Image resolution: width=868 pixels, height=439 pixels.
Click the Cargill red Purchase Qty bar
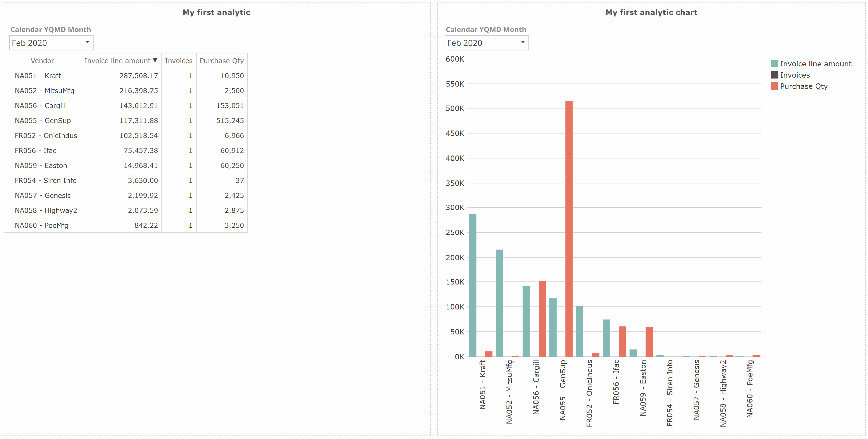coord(542,319)
